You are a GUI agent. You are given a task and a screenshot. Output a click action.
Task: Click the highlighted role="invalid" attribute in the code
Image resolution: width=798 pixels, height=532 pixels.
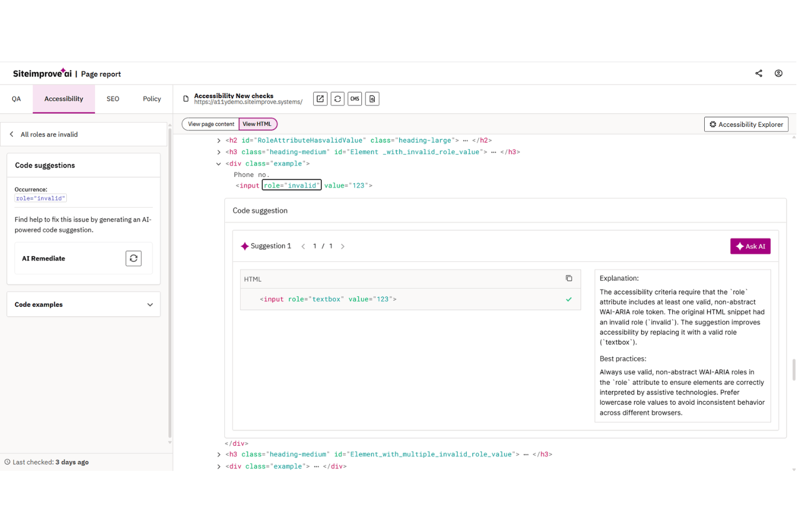tap(292, 185)
